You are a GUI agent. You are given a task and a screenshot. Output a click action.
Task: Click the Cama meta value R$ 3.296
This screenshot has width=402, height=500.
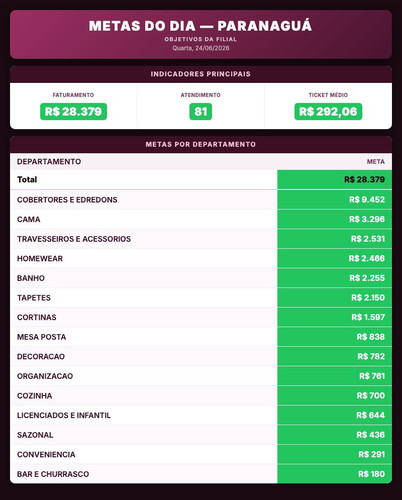pyautogui.click(x=367, y=219)
